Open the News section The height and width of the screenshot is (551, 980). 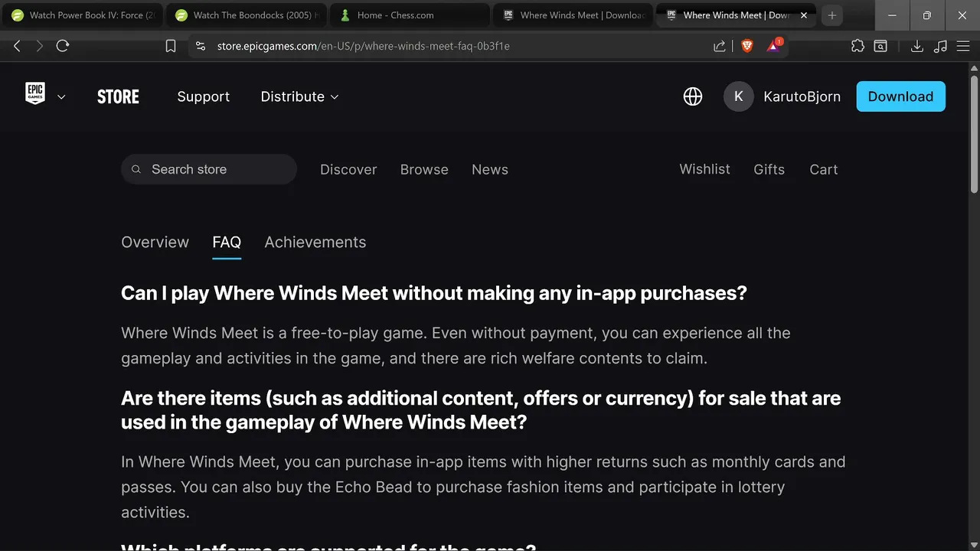click(490, 170)
